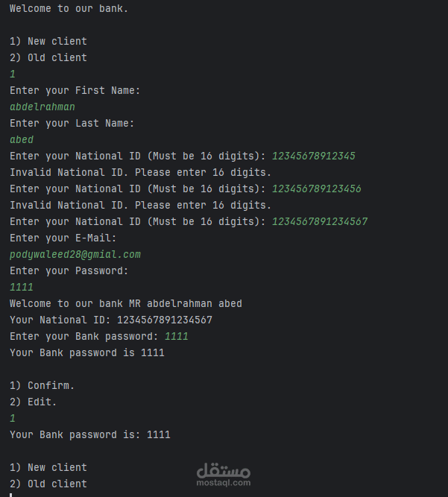The width and height of the screenshot is (448, 497).
Task: Click the first rejected ID "12345678912345"
Action: pyautogui.click(x=313, y=156)
